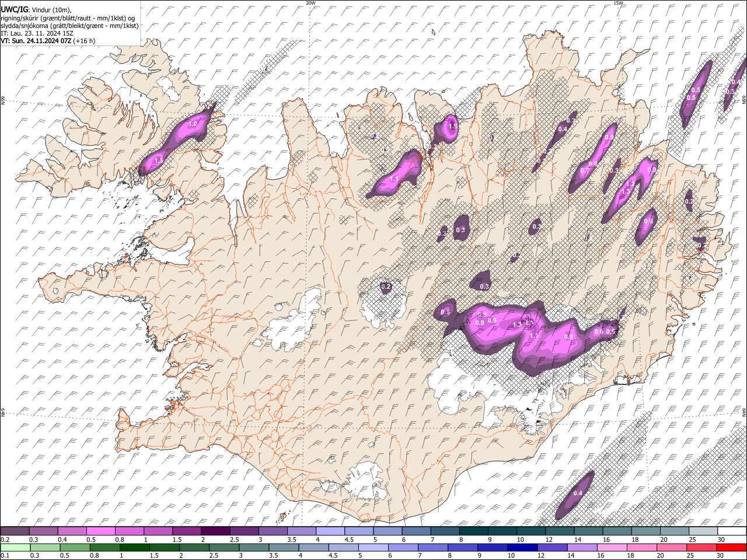Image resolution: width=747 pixels, height=560 pixels.
Task: Click the 1.9 snowfall value on the map
Action: (x=452, y=126)
